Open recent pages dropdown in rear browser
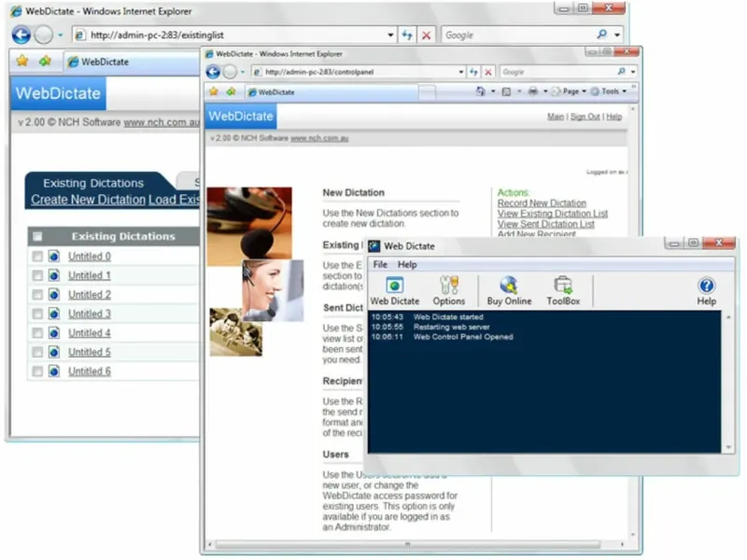 click(60, 35)
